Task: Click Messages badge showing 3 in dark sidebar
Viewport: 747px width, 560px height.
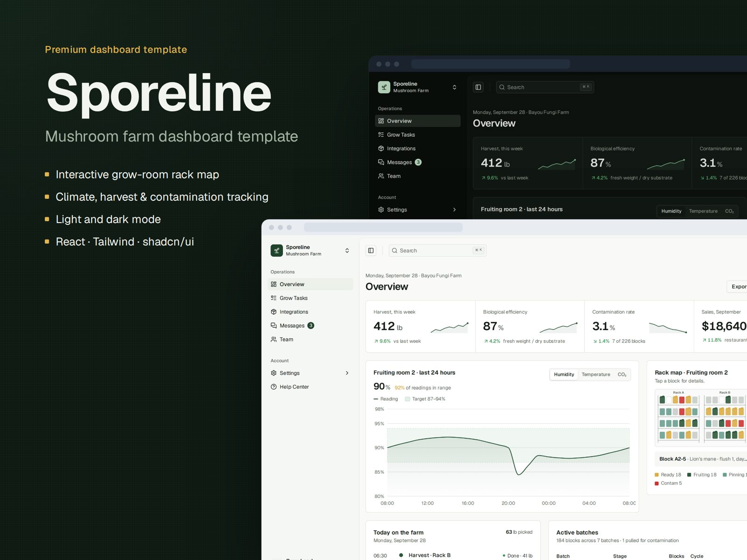Action: click(418, 162)
